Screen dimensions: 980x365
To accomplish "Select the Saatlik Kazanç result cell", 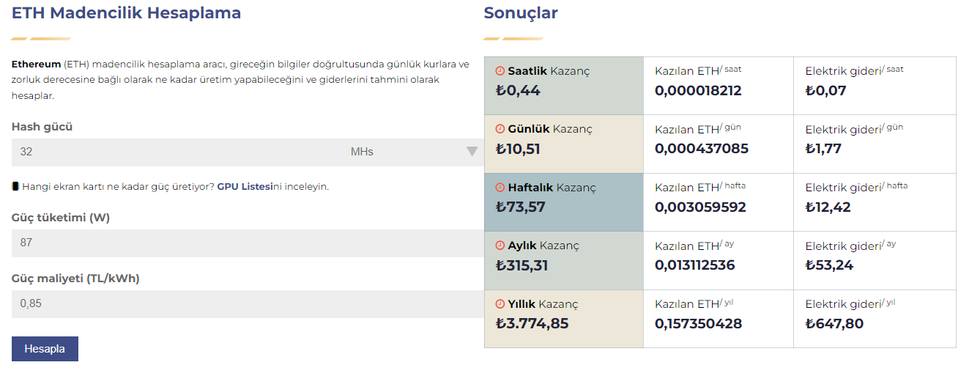I will coord(563,86).
